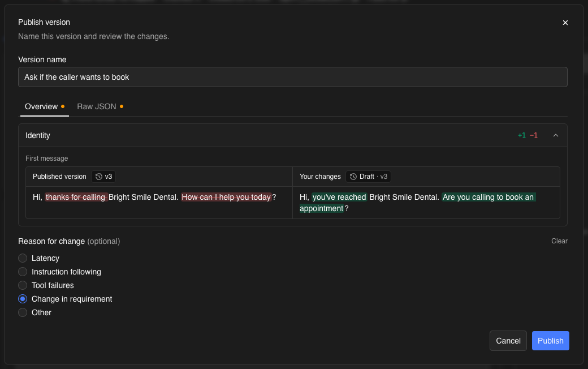
Task: Click the struck-through 'How can I help you today' text
Action: click(x=227, y=197)
